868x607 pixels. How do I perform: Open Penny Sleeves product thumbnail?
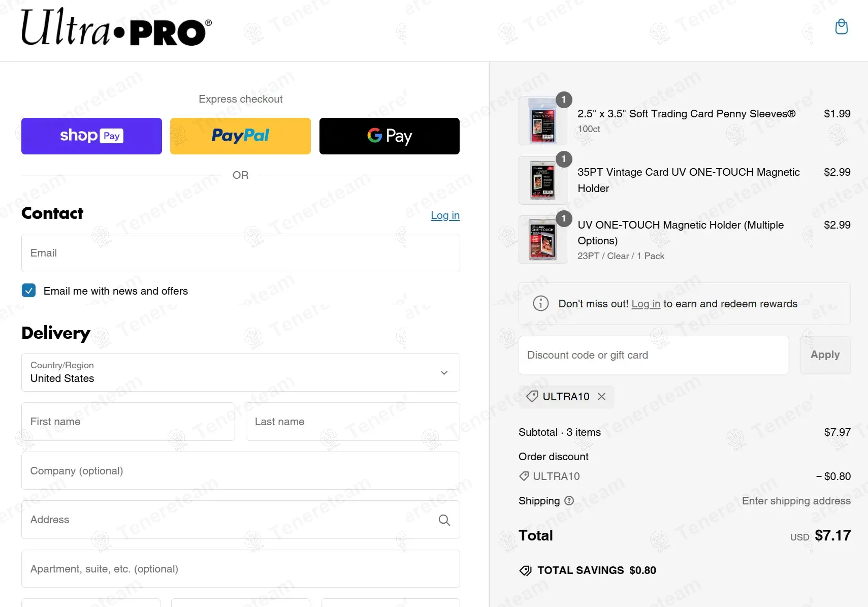(x=543, y=121)
